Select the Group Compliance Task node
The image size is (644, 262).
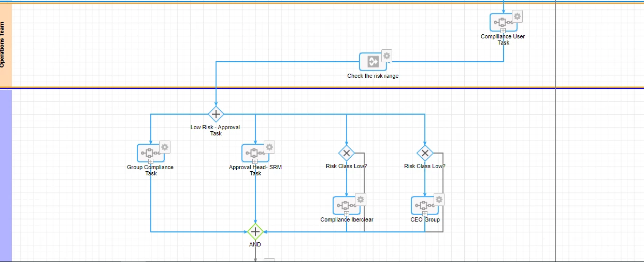(151, 153)
